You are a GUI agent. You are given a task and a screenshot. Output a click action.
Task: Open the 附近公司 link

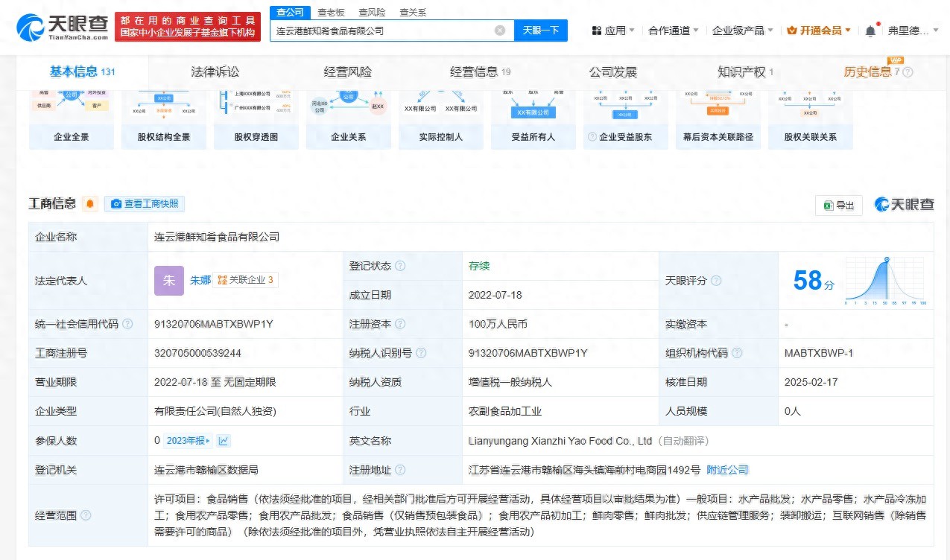pyautogui.click(x=727, y=470)
